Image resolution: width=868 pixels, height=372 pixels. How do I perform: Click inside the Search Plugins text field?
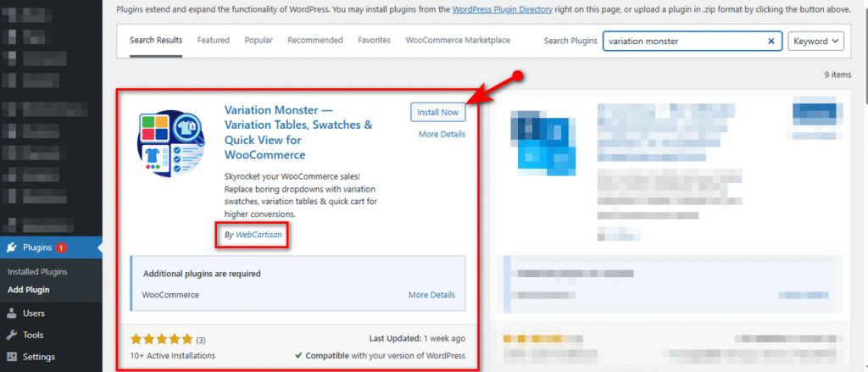(682, 41)
